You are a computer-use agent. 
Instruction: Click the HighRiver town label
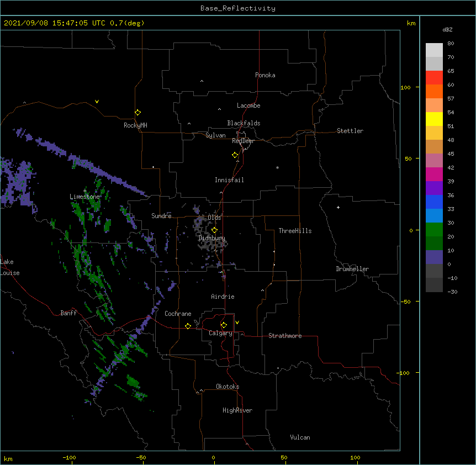click(237, 410)
